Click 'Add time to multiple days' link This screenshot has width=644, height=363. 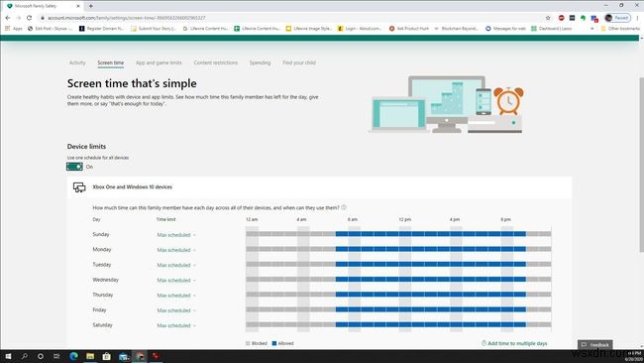coord(514,343)
